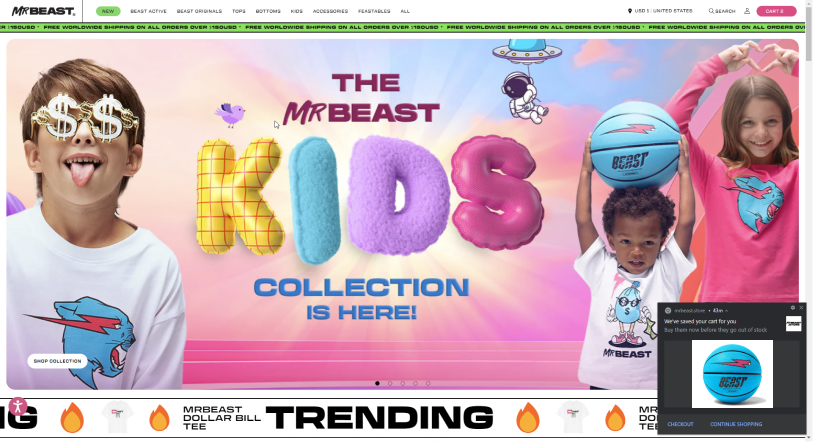Dismiss the saved cart notification
Screen dimensions: 813x442
coord(801,308)
